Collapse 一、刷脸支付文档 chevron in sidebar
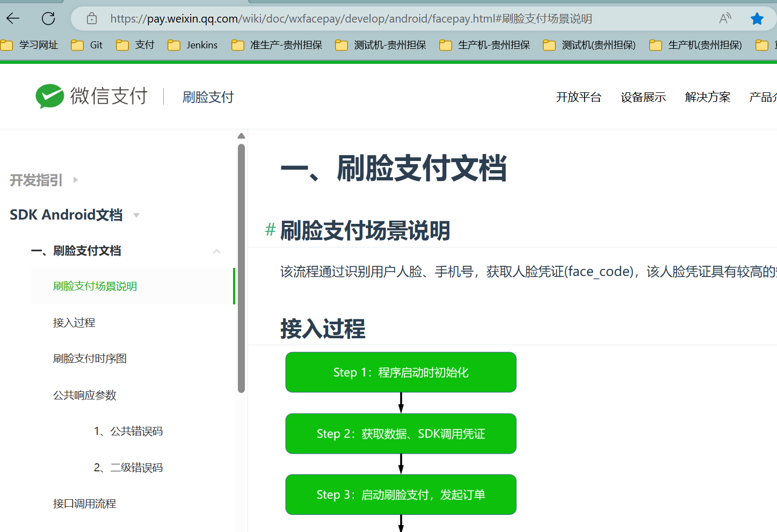777x532 pixels. coord(217,251)
